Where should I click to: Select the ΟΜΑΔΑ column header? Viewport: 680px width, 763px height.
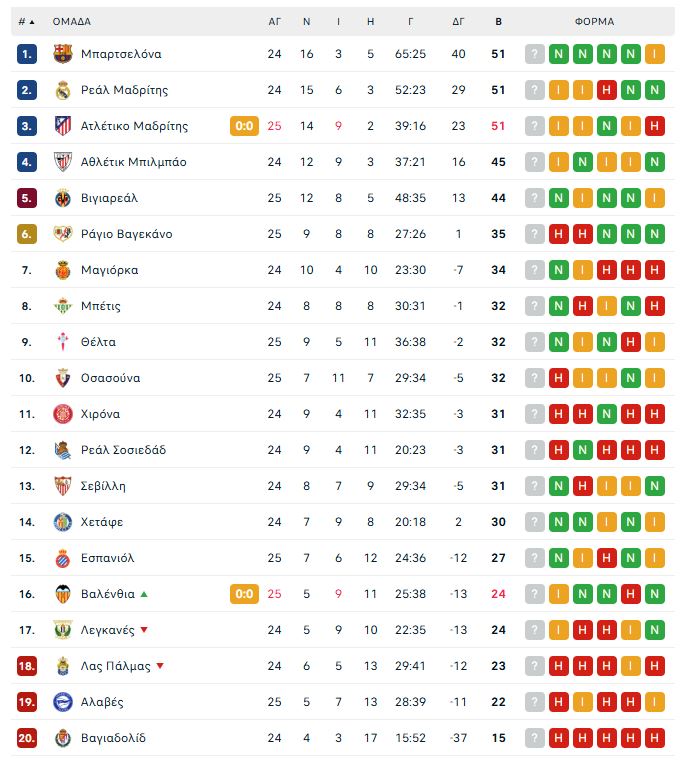point(72,22)
